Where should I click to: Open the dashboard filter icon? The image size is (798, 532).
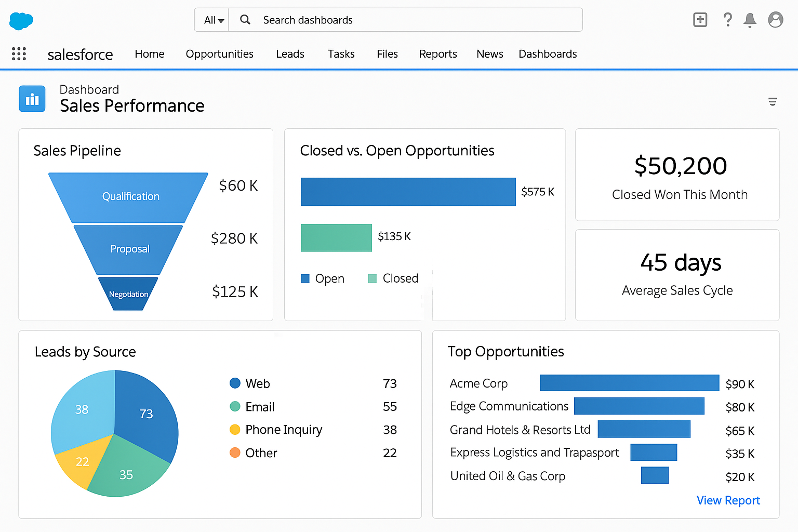coord(773,102)
